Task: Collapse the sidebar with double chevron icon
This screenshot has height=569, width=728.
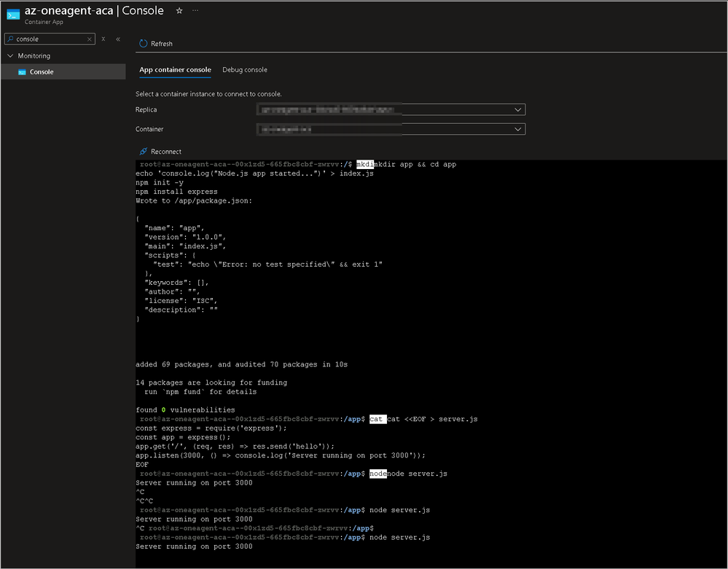Action: coord(118,39)
